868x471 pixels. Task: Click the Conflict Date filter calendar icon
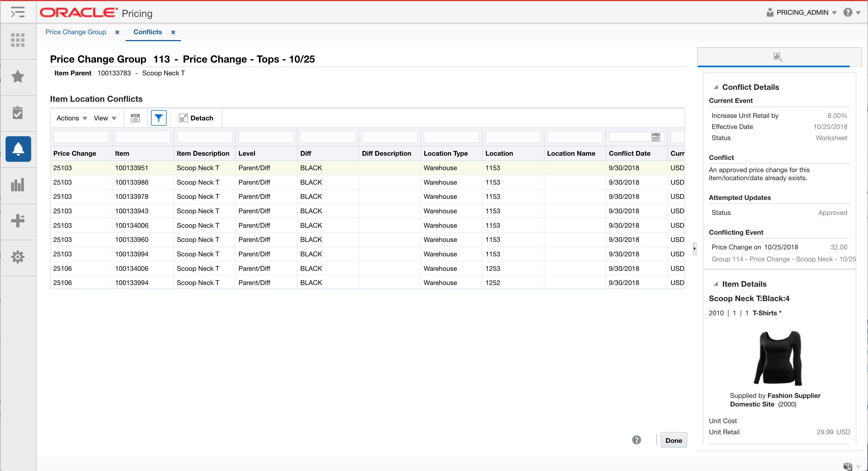point(655,137)
